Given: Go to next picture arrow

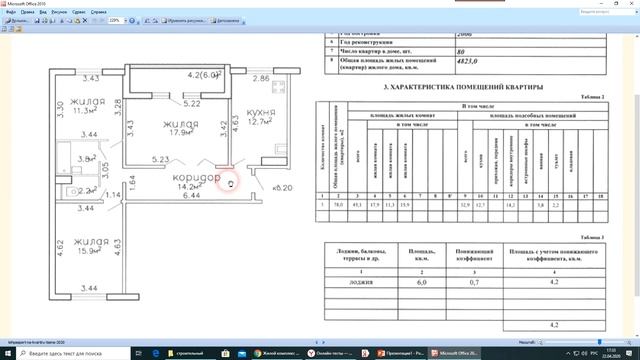Looking at the screenshot, I should tap(324, 342).
